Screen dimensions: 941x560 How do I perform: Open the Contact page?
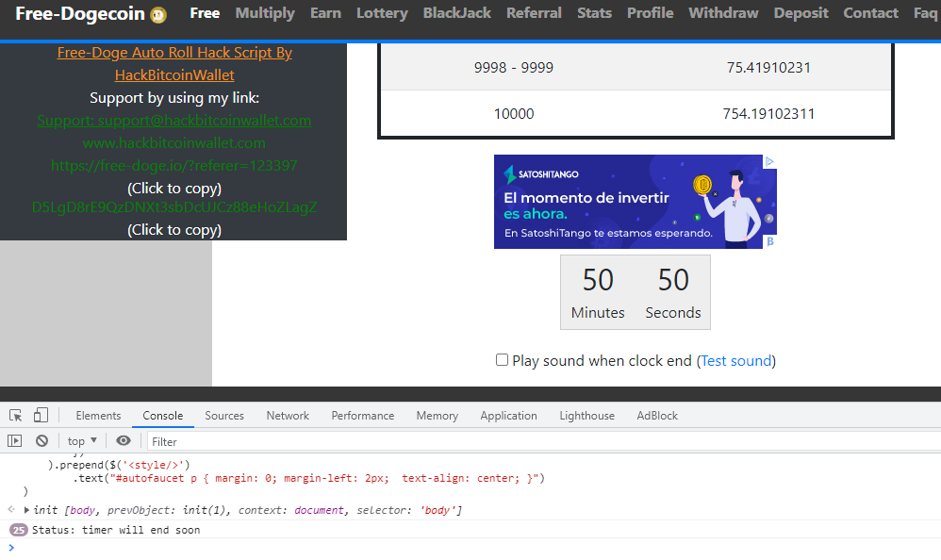coord(870,13)
